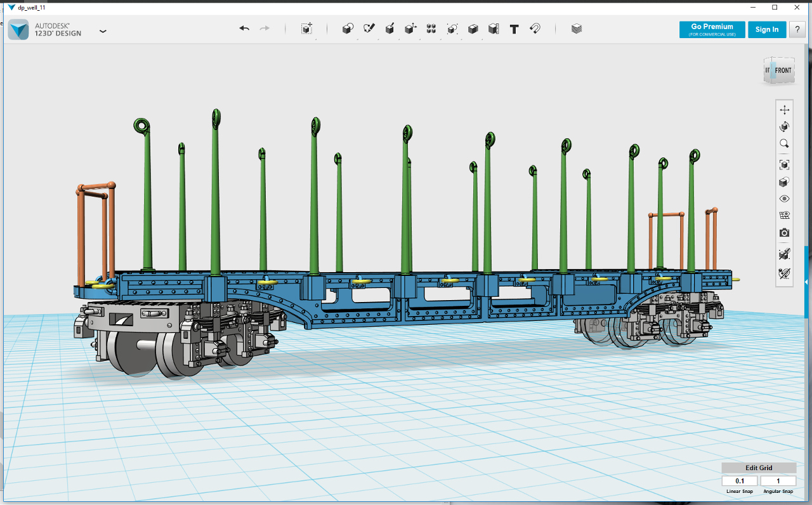
Task: Click the dp_well_11 window title
Action: [x=32, y=8]
